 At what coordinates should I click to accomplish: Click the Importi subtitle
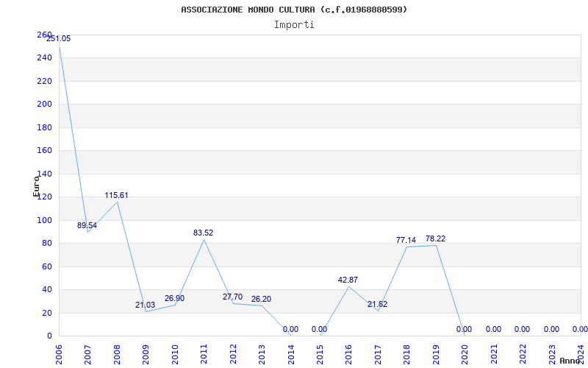pos(294,25)
